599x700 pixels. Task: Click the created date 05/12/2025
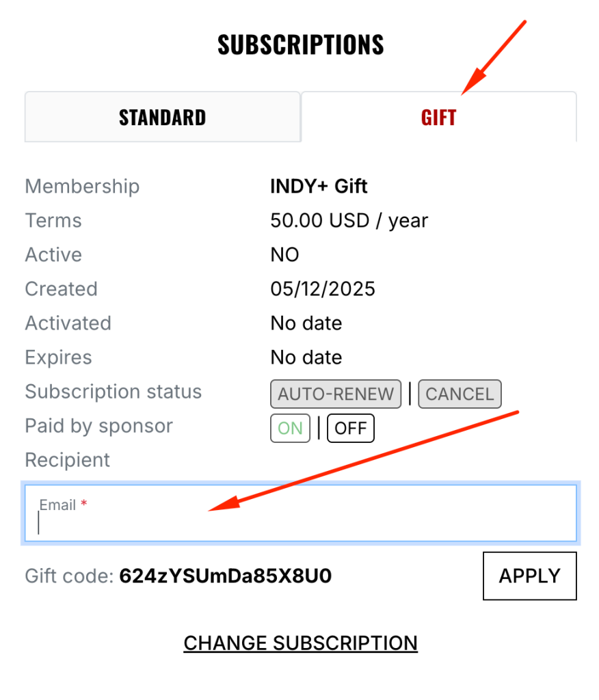tap(323, 289)
